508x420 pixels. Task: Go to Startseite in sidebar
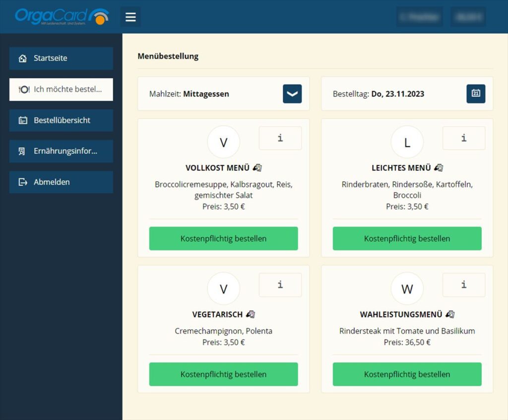(61, 59)
